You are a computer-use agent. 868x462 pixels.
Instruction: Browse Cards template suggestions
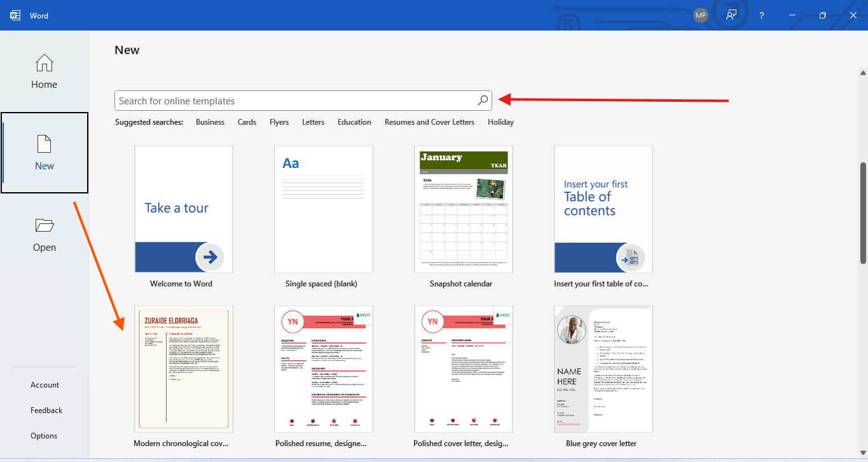click(x=247, y=122)
